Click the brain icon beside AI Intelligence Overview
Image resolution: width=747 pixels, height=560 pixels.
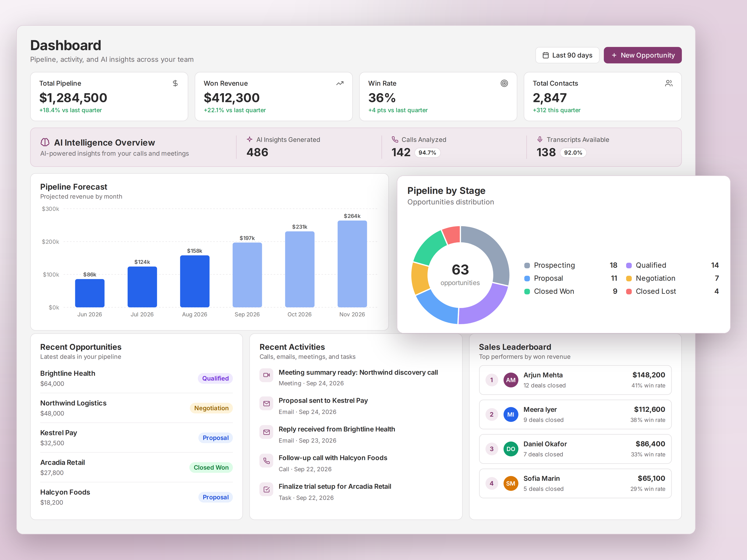(x=45, y=142)
